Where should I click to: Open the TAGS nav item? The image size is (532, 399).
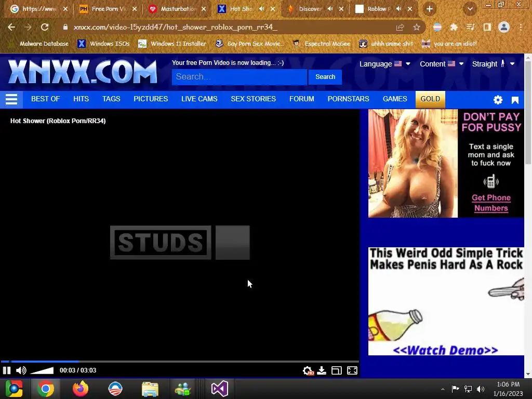click(x=111, y=99)
